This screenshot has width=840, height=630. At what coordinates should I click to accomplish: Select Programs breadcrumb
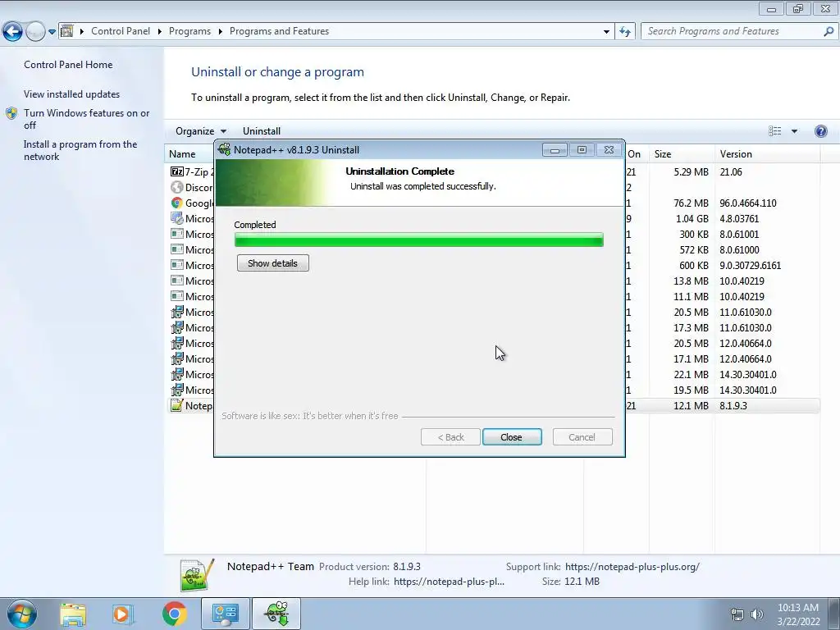[x=189, y=31]
